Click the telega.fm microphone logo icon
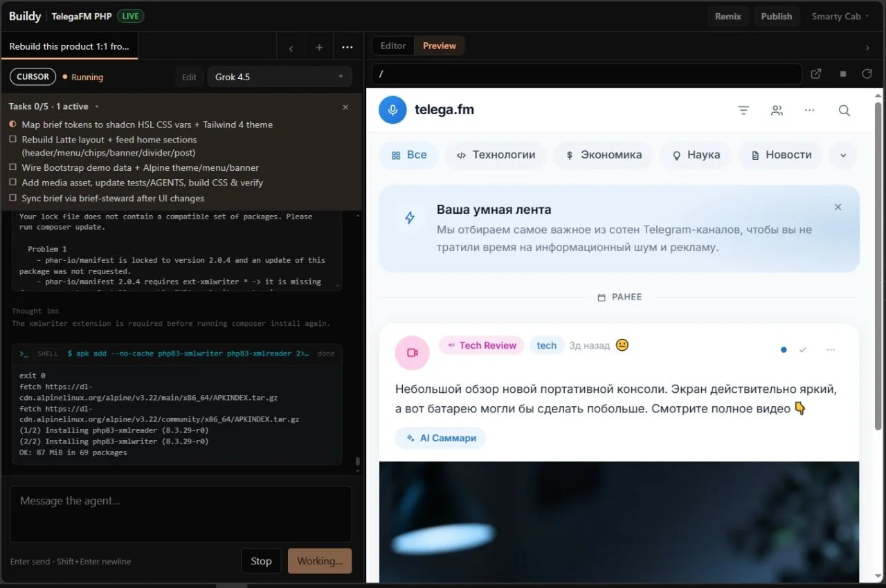 click(392, 110)
